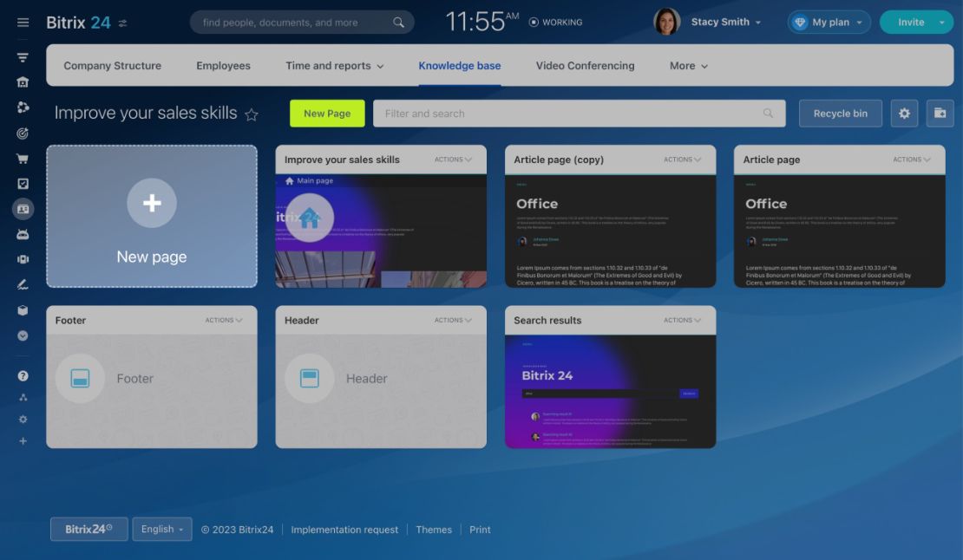Open the hamburger menu in the sidebar
The width and height of the screenshot is (963, 560).
[23, 23]
